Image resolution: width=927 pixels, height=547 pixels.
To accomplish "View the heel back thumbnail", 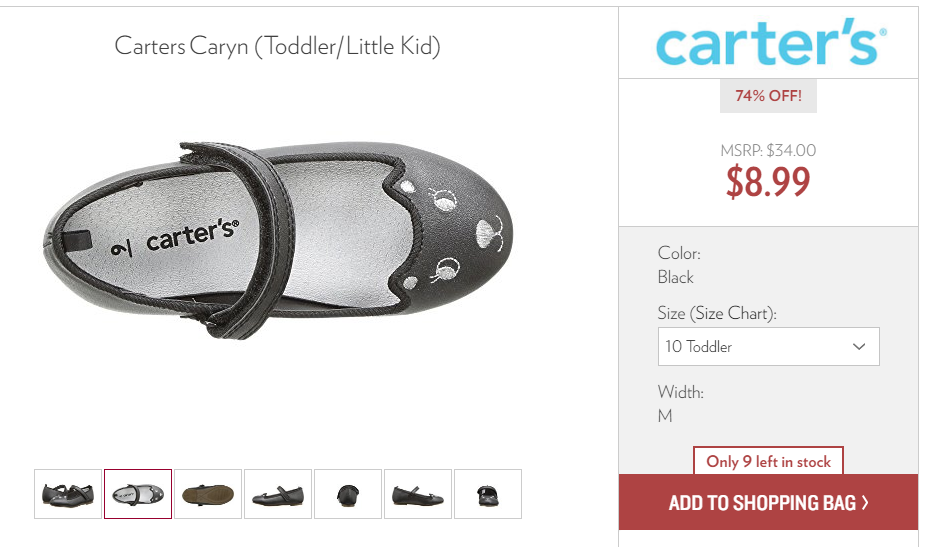I will [x=488, y=494].
